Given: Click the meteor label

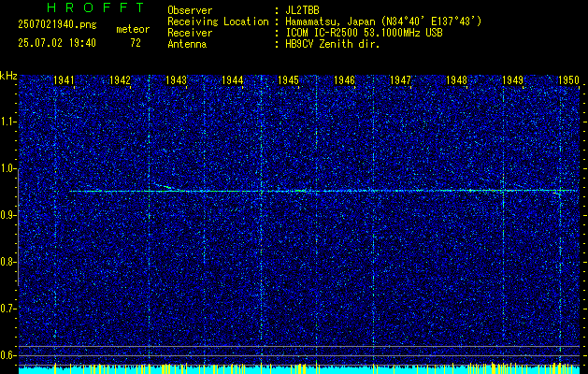Looking at the screenshot, I should tap(133, 29).
